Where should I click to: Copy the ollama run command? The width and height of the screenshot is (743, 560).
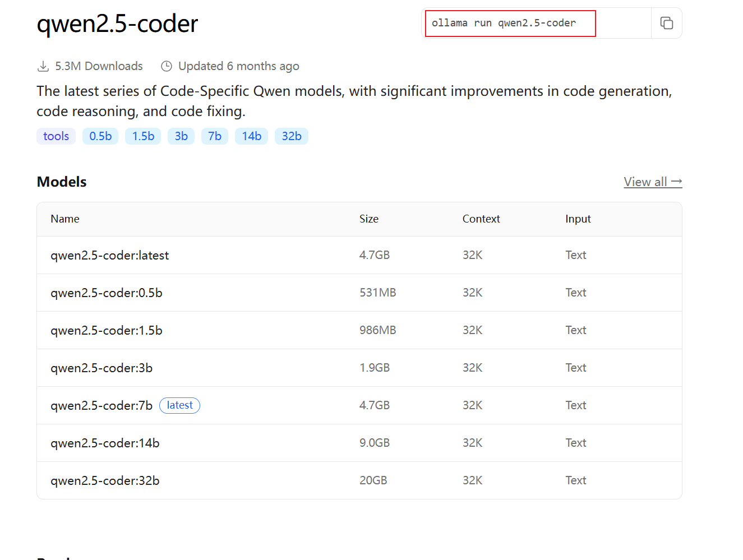click(666, 23)
